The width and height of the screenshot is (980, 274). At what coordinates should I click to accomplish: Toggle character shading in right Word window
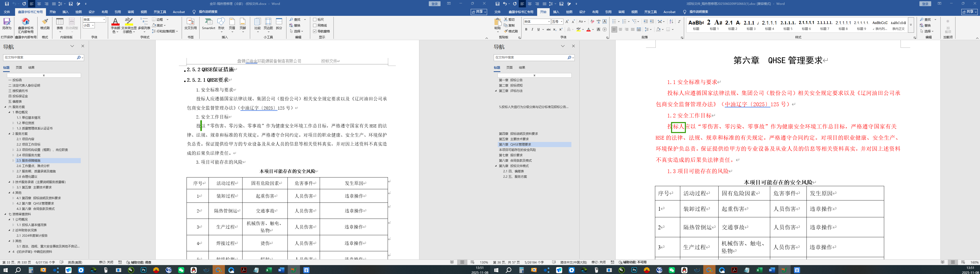[598, 29]
